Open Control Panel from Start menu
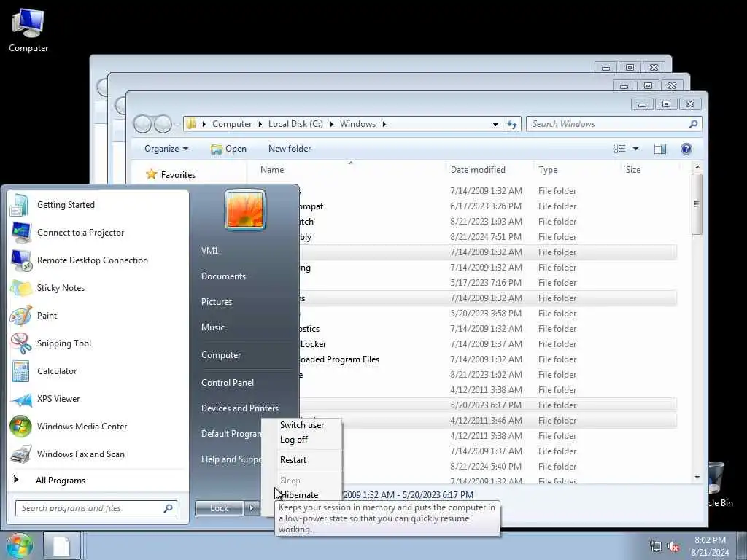This screenshot has width=747, height=560. 228,382
